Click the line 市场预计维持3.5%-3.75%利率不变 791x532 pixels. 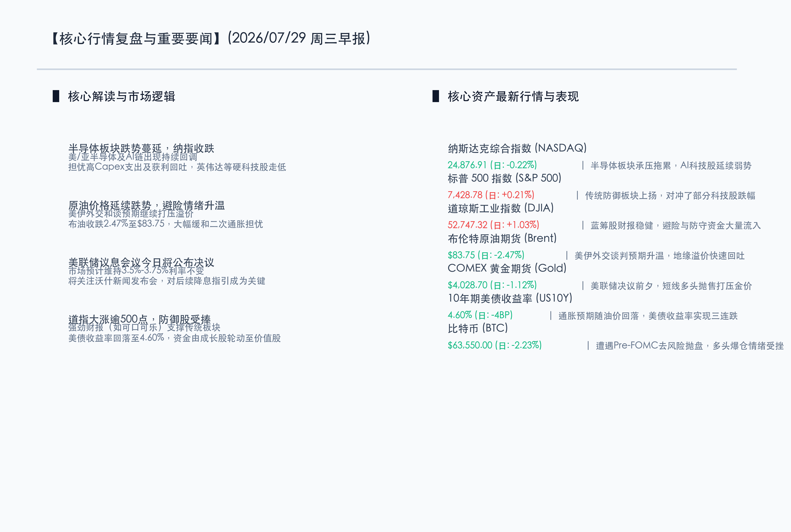click(136, 270)
